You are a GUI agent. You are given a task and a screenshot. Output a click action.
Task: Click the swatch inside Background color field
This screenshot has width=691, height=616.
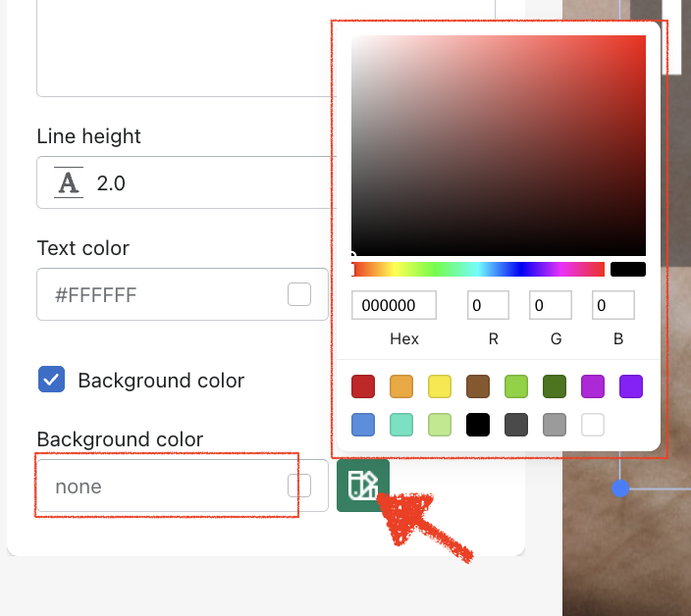[299, 486]
